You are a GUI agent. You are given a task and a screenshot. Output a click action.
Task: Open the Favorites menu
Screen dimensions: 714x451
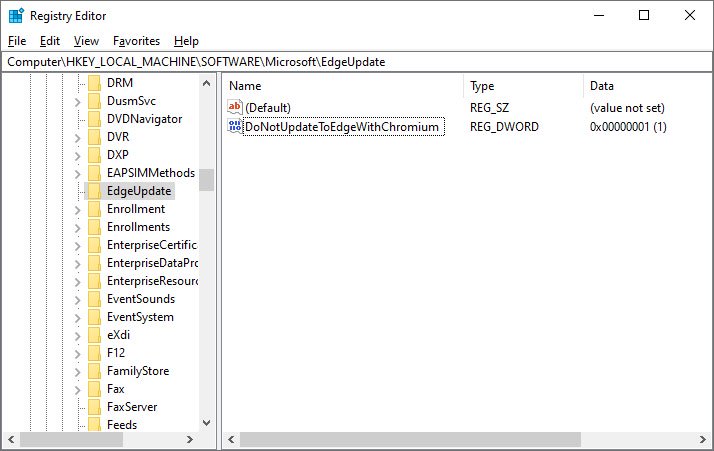[x=136, y=41]
